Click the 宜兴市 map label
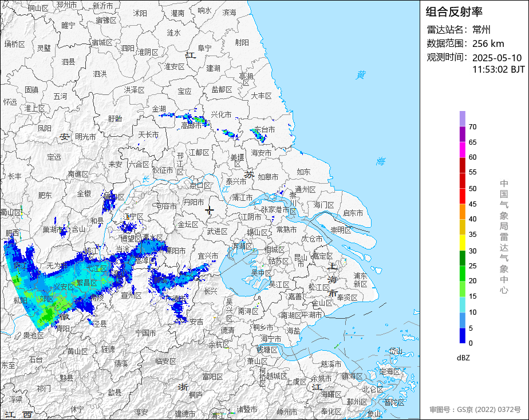Viewport: 529px width, 420px height. click(208, 256)
